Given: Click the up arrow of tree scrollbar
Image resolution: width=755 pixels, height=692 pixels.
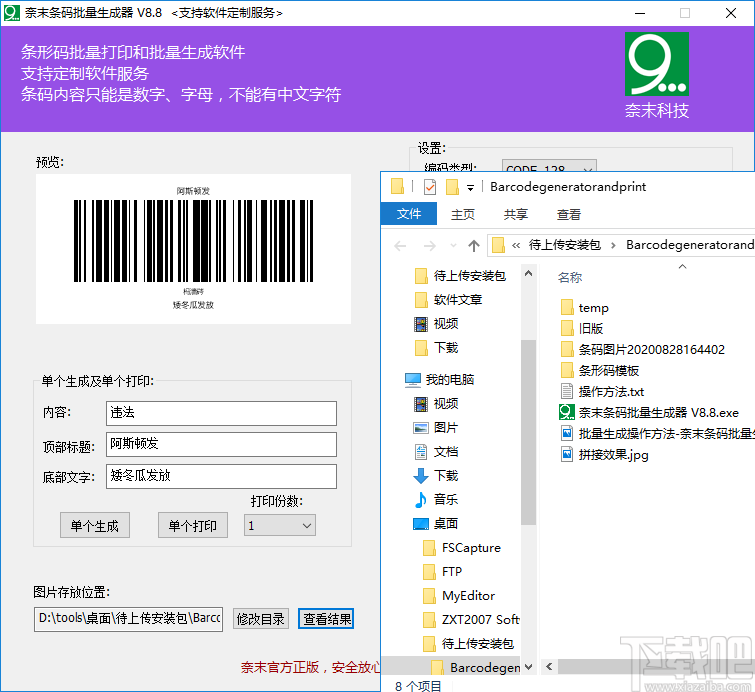Looking at the screenshot, I should 528,273.
